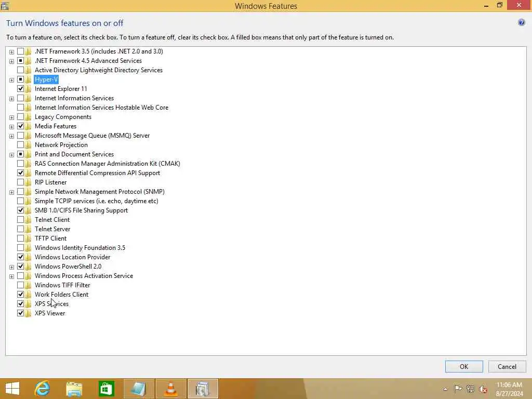This screenshot has width=532, height=399.
Task: Select 'XPS Viewer' feature label
Action: pyautogui.click(x=50, y=313)
